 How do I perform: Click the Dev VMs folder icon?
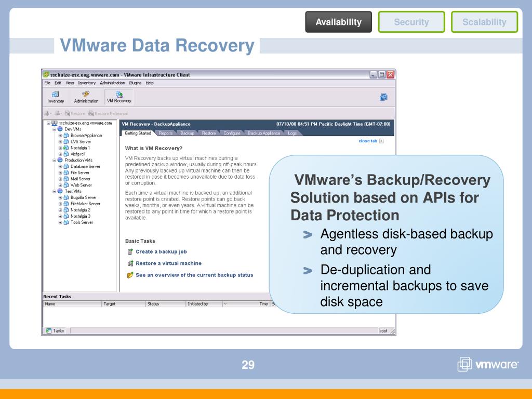click(60, 129)
